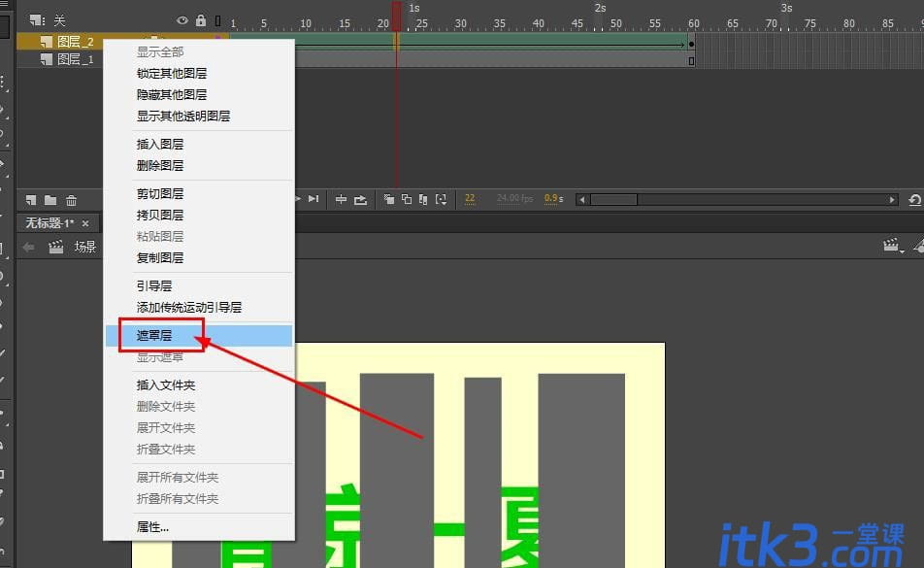Click the reset timeline zoom icon
The image size is (924, 568).
click(x=915, y=200)
